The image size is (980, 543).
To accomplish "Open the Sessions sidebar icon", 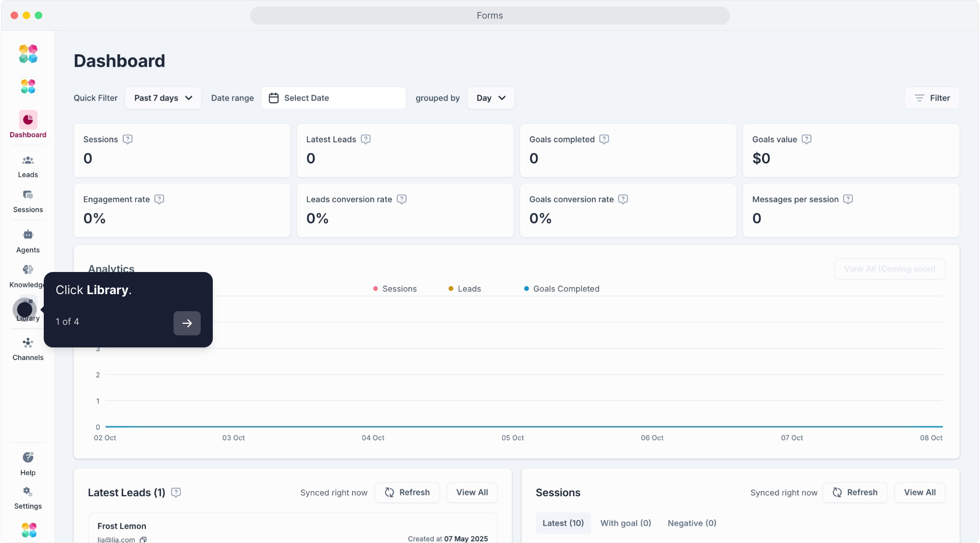I will pyautogui.click(x=28, y=195).
